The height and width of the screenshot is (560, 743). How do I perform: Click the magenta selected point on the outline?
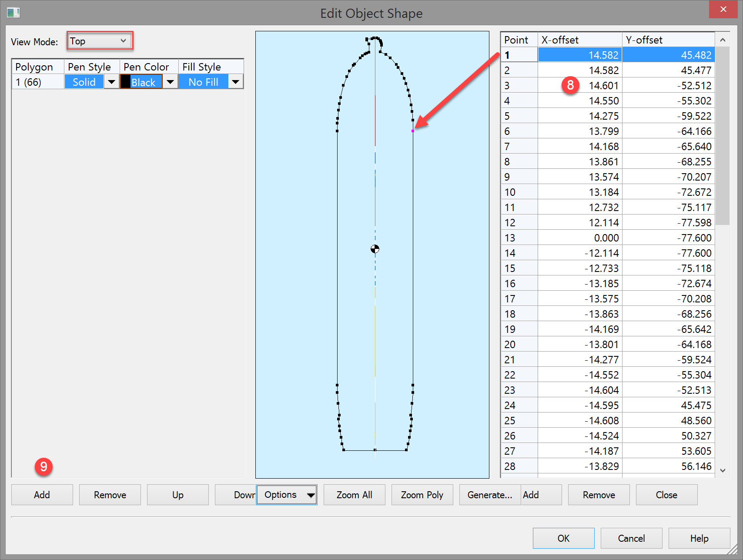coord(412,131)
